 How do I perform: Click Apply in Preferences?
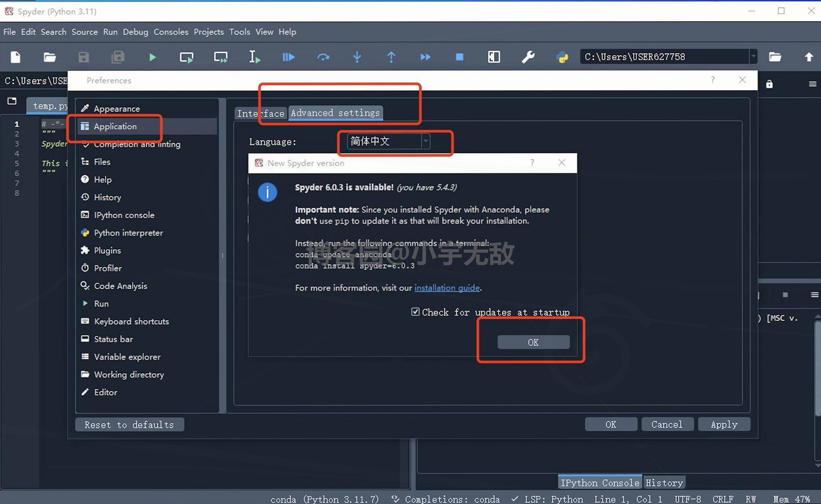(x=724, y=424)
